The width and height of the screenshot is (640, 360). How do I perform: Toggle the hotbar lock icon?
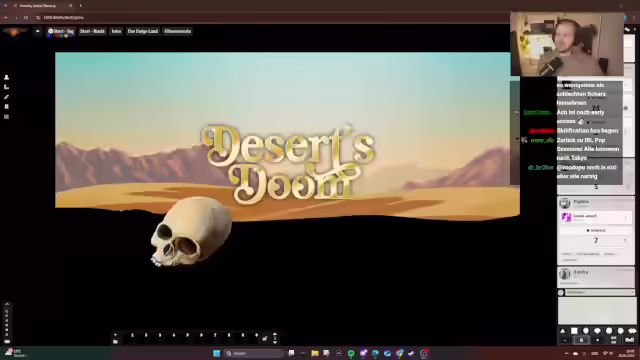[x=265, y=338]
